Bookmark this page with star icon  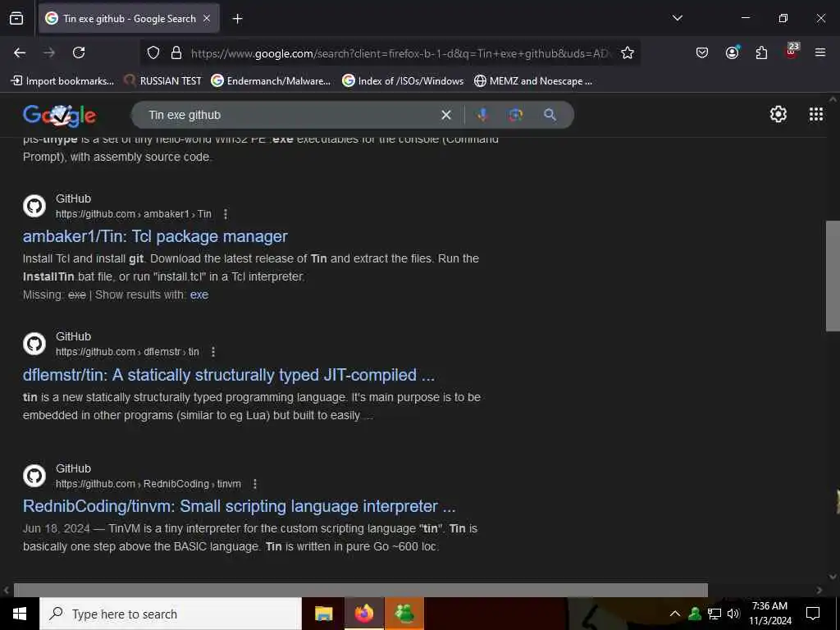tap(628, 52)
